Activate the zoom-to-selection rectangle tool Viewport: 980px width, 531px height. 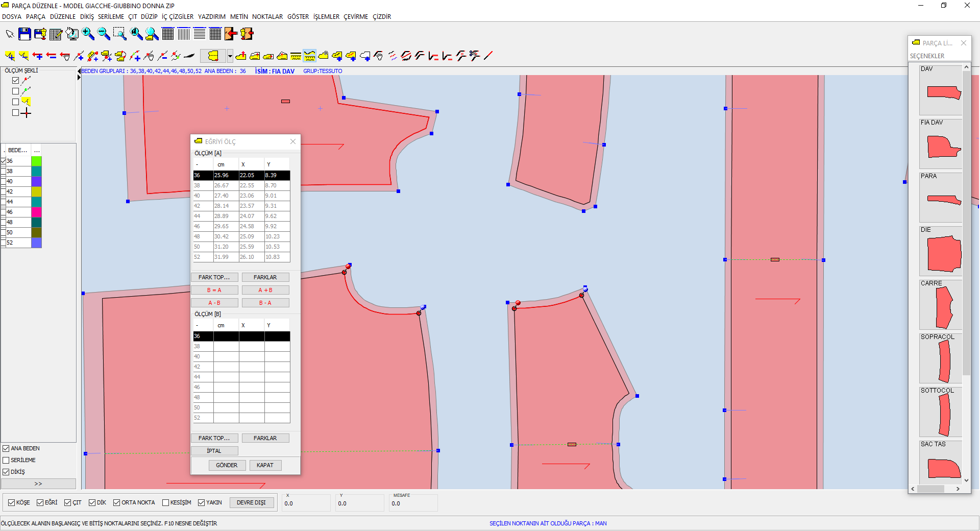(119, 34)
